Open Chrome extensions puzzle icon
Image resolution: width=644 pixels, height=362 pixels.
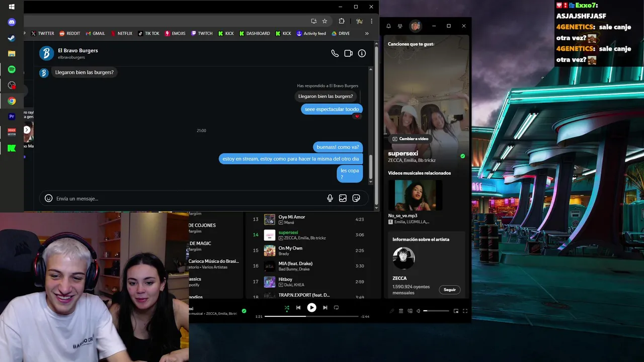coord(342,21)
